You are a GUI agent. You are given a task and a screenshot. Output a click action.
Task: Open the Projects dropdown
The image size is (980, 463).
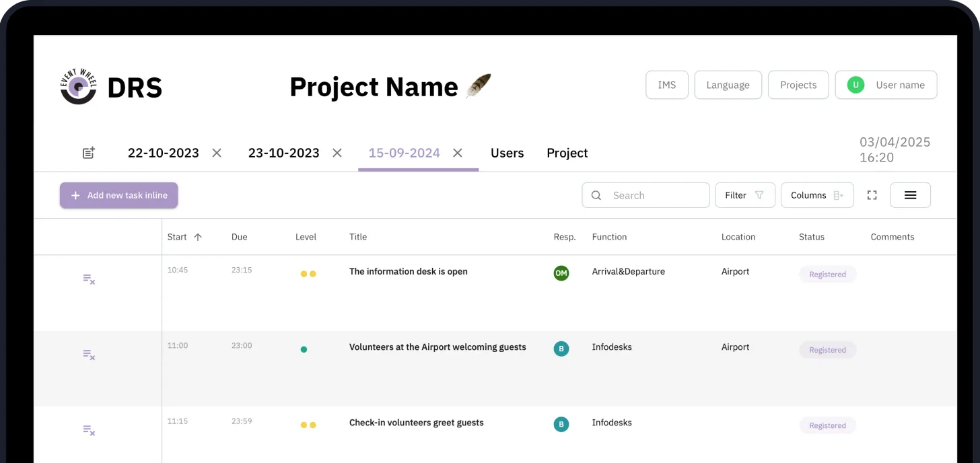click(798, 84)
